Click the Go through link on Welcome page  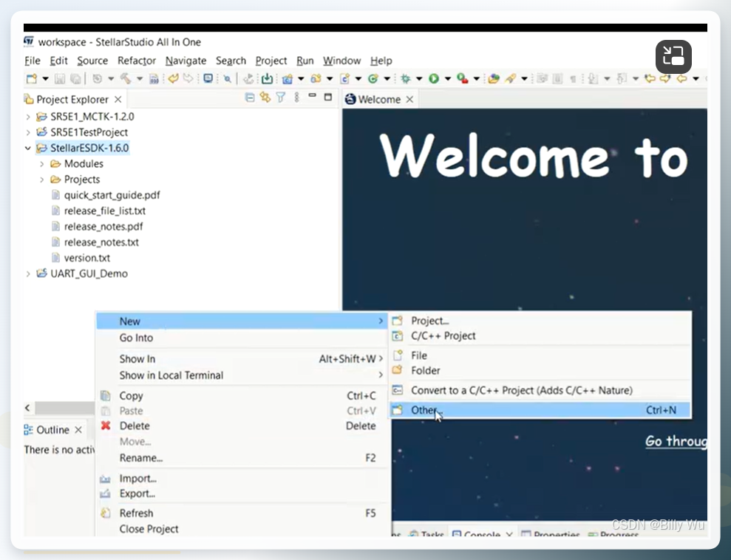676,441
